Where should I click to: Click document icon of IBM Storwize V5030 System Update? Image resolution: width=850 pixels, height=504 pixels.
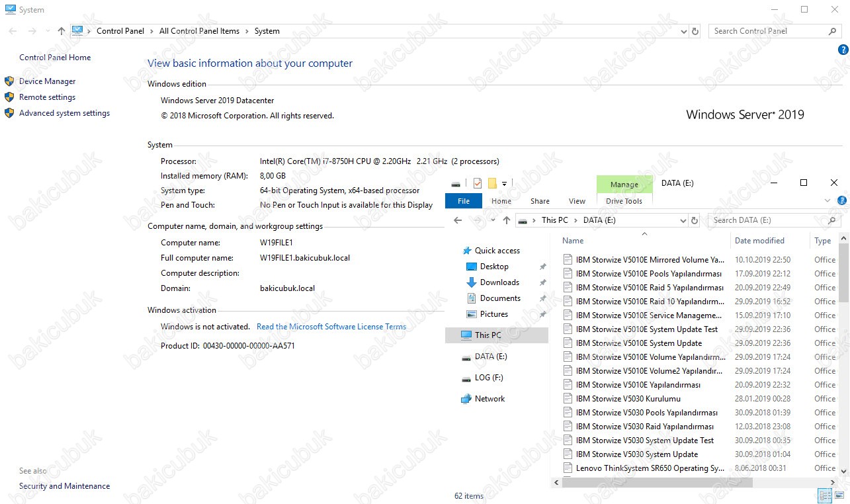pyautogui.click(x=568, y=454)
